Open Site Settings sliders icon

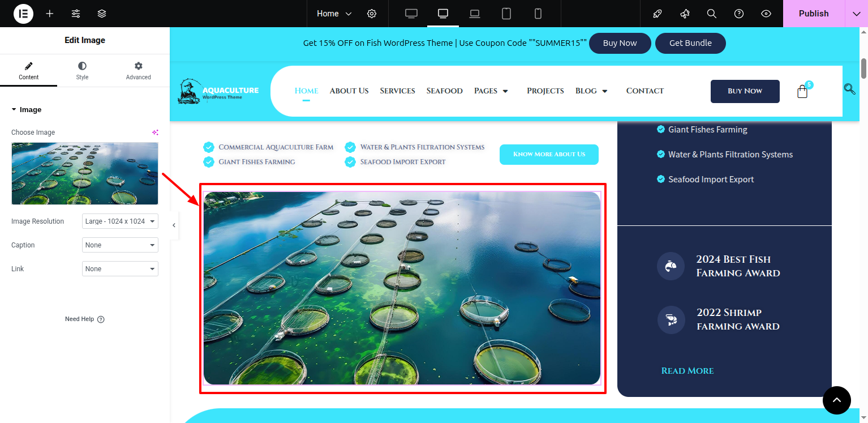point(76,14)
